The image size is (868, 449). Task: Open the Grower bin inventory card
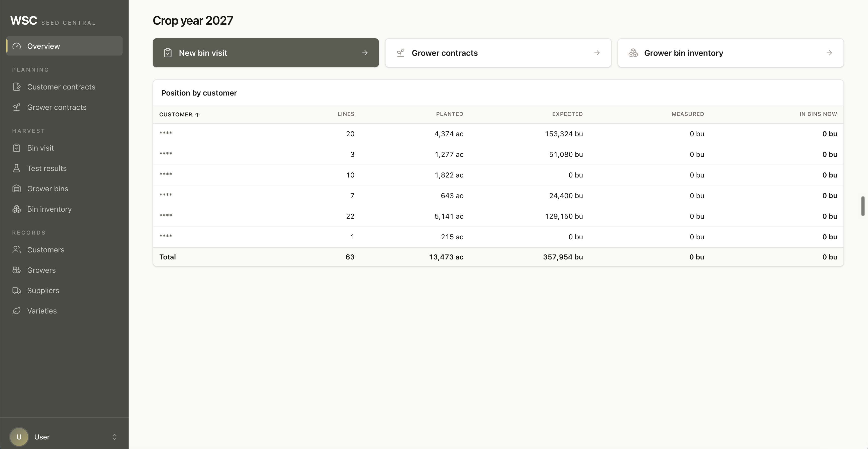click(x=731, y=53)
